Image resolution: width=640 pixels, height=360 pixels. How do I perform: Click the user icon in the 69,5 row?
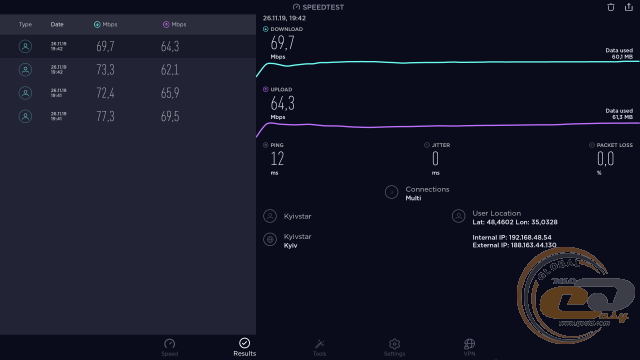click(x=25, y=116)
